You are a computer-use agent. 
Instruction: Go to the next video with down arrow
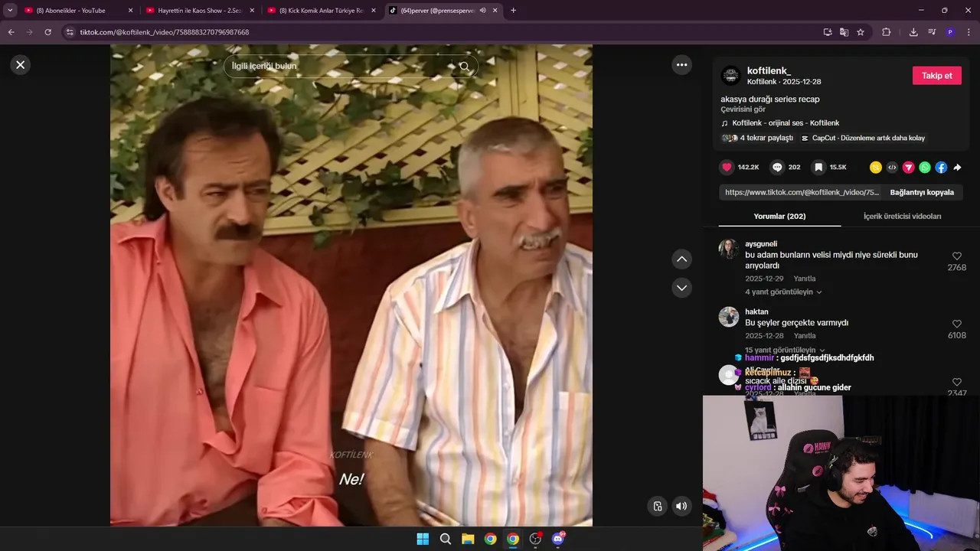click(x=681, y=288)
